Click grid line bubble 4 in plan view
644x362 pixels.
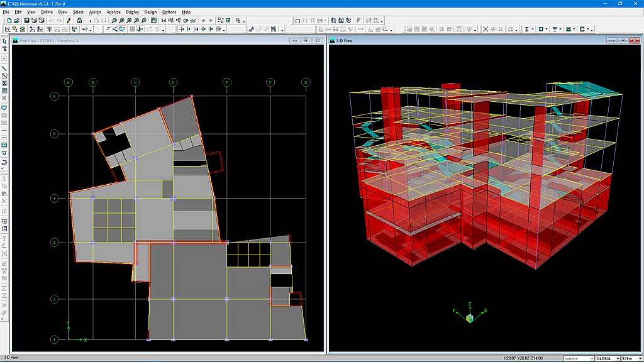click(55, 199)
